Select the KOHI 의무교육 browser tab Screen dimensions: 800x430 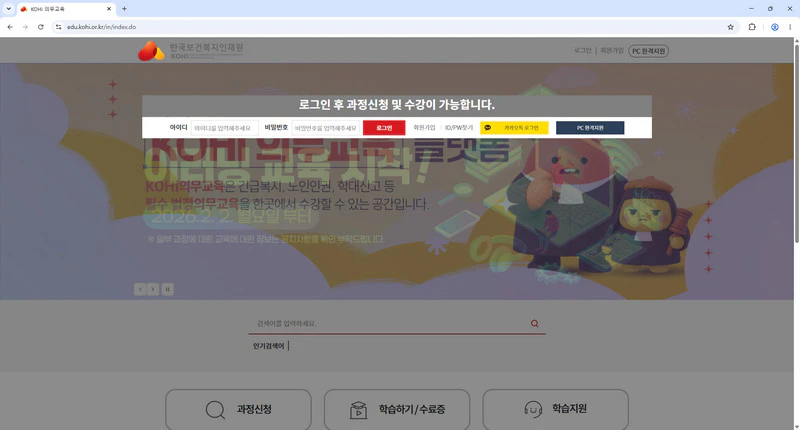[x=65, y=9]
